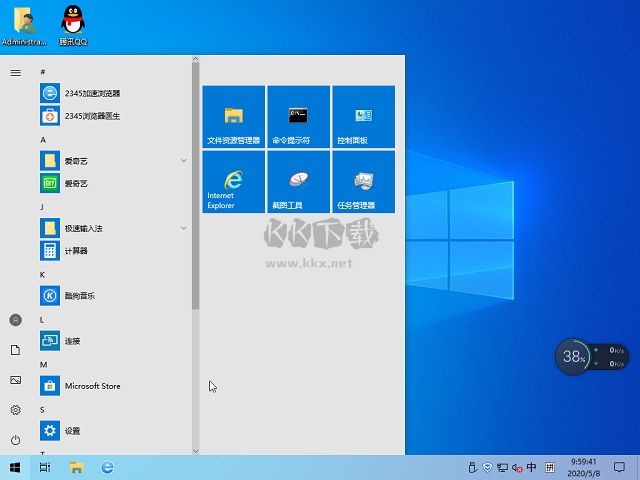Viewport: 640px width, 480px height.
Task: Click the safely remove USB tray icon
Action: tap(472, 467)
